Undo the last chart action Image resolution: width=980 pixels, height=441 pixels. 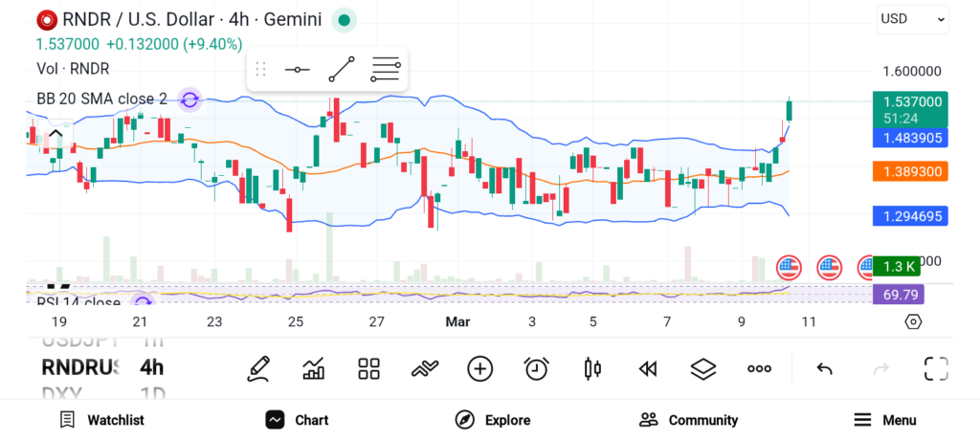point(824,368)
